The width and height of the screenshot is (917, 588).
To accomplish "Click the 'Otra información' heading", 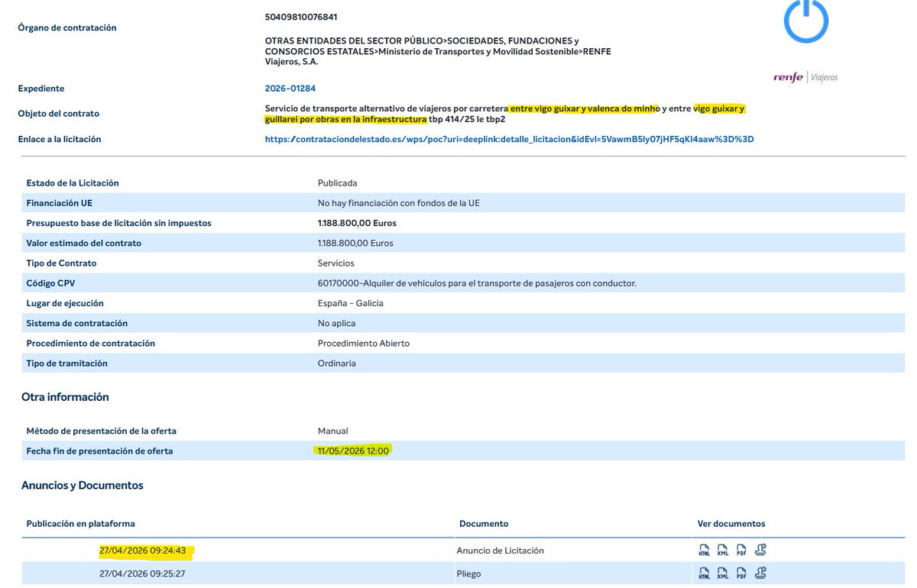I will [x=65, y=397].
